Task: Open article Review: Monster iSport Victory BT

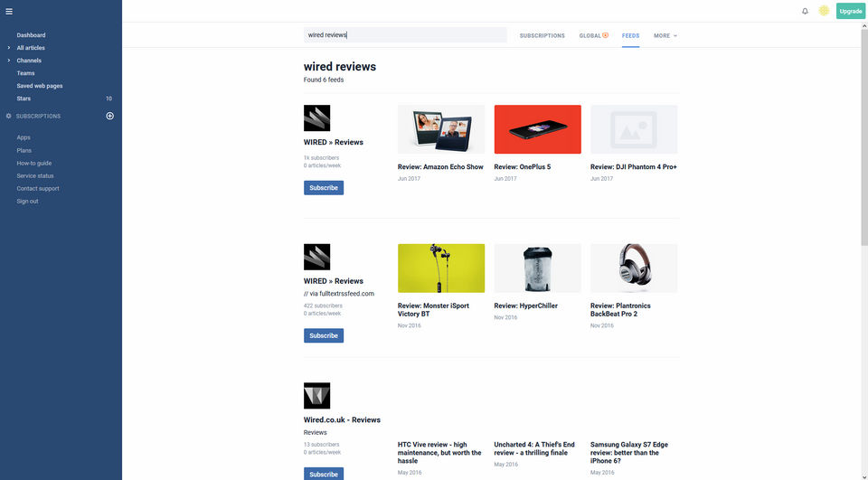Action: [433, 309]
